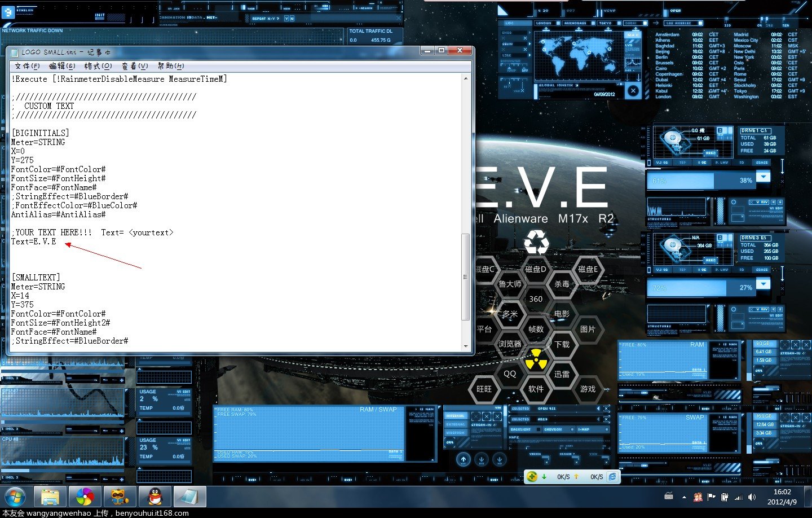Open the colorful pinwheel taskbar app

pyautogui.click(x=85, y=497)
